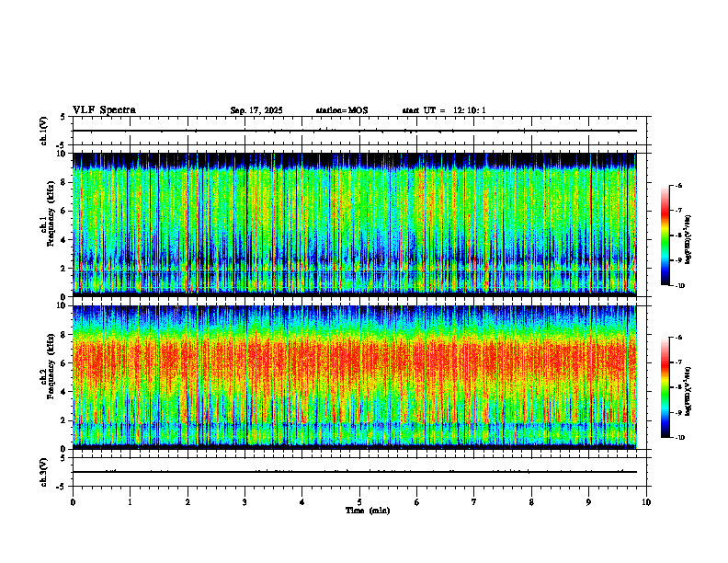Image resolution: width=728 pixels, height=563 pixels.
Task: Click the "-10" label on ch.2 color scale
Action: click(680, 438)
